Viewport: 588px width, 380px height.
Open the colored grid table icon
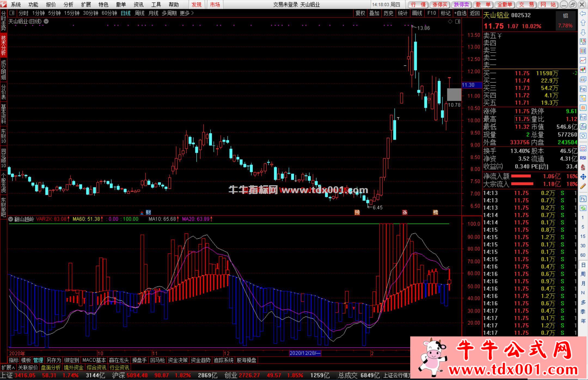(x=583, y=51)
